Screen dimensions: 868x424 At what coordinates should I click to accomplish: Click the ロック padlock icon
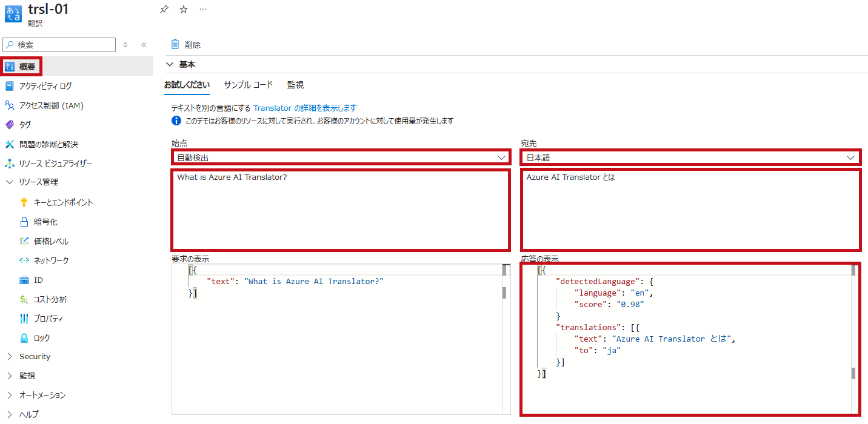24,338
